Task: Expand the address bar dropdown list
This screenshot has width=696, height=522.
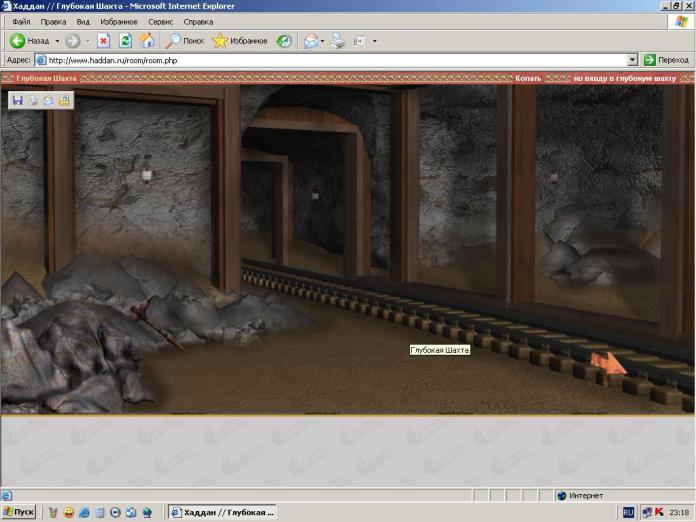Action: tap(632, 60)
